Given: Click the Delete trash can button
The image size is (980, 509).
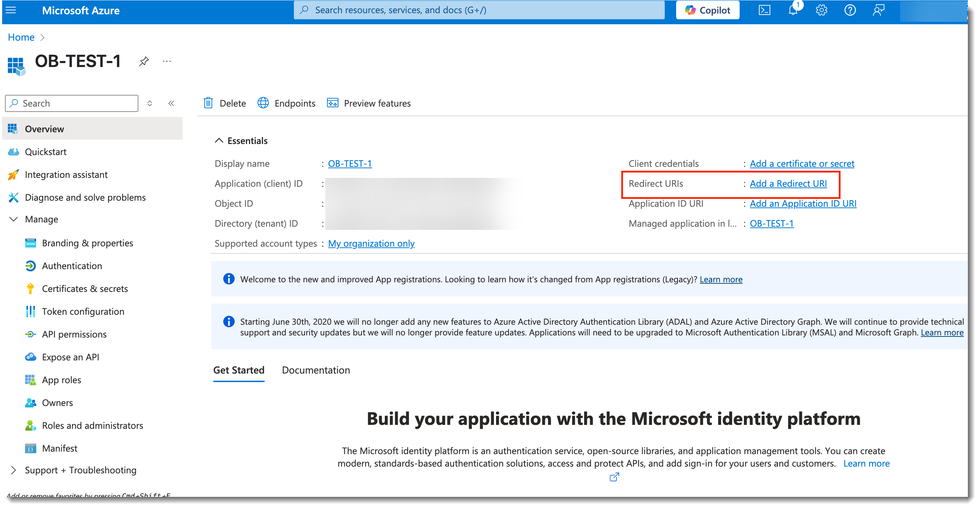Looking at the screenshot, I should (225, 103).
